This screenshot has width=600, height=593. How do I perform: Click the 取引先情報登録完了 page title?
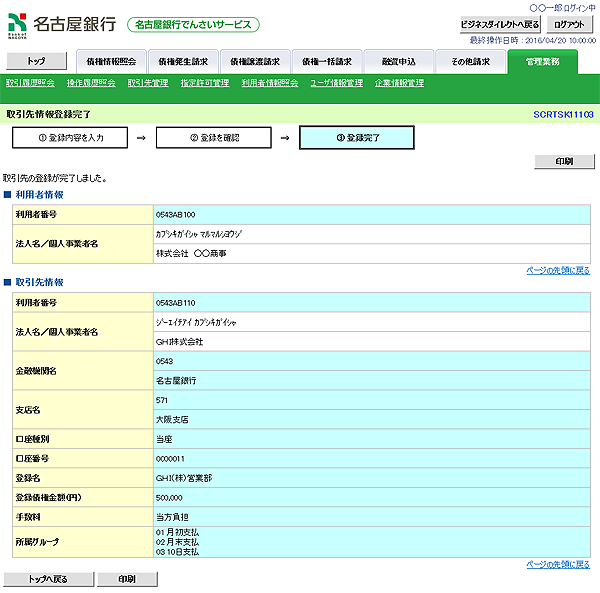point(48,114)
